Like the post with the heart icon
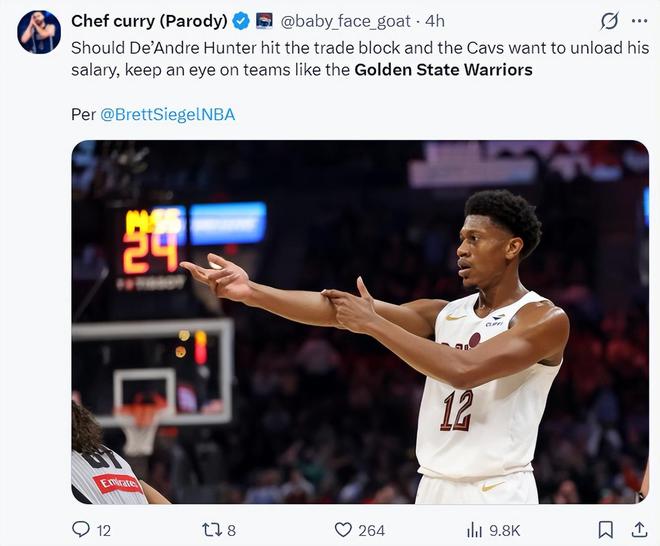This screenshot has height=546, width=660. coord(343,530)
